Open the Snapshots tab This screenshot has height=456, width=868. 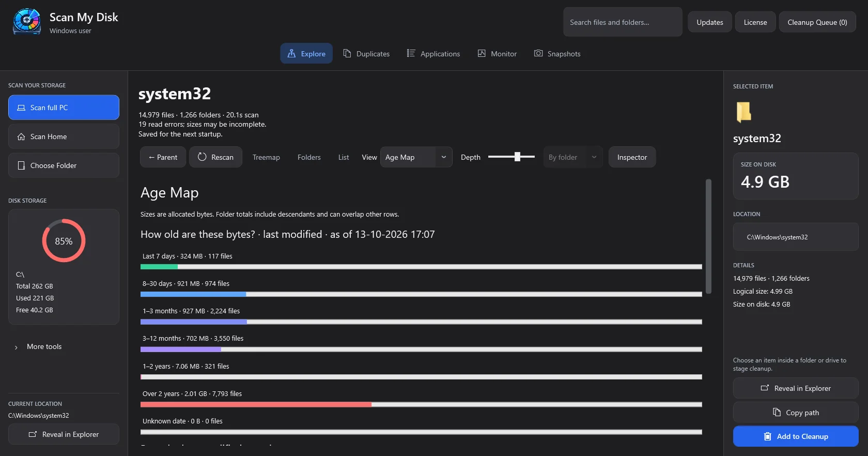coord(557,53)
